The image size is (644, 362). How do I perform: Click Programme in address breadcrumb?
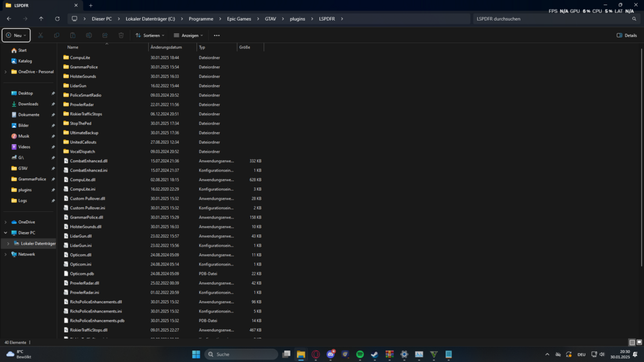201,19
